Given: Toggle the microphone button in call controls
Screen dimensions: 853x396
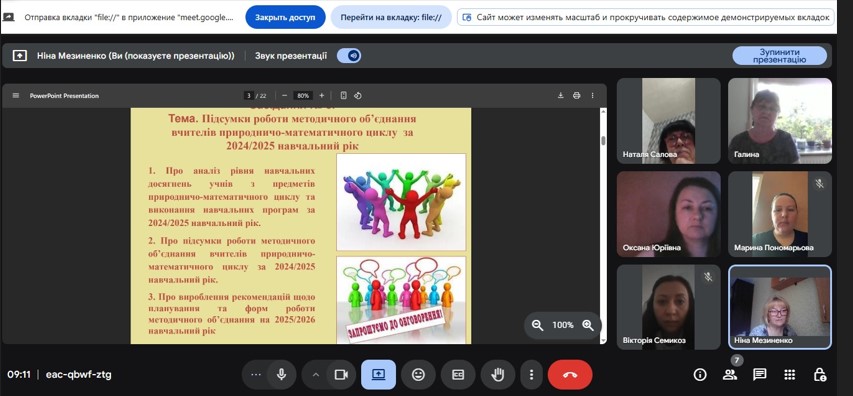Looking at the screenshot, I should coord(281,375).
